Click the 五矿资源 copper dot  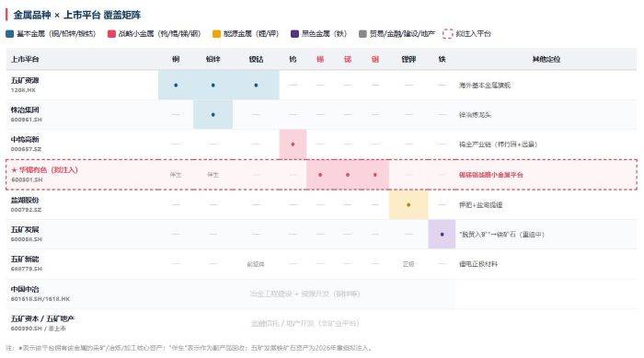point(176,85)
